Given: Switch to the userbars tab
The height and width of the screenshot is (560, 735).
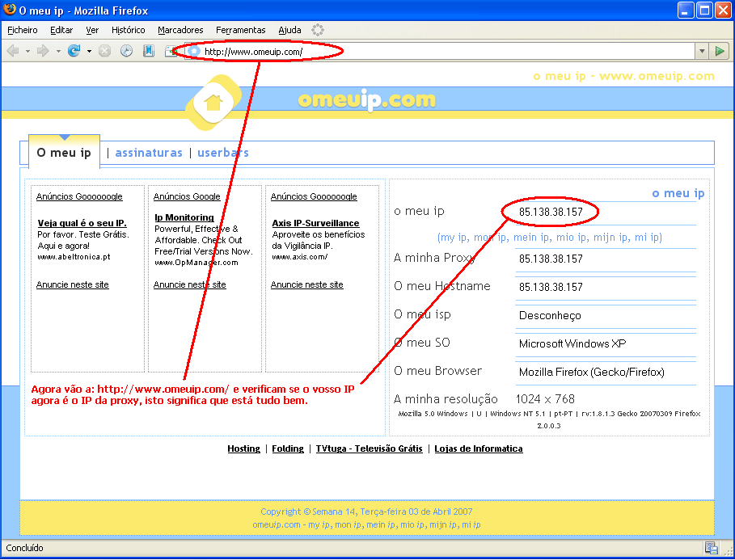Looking at the screenshot, I should [223, 153].
